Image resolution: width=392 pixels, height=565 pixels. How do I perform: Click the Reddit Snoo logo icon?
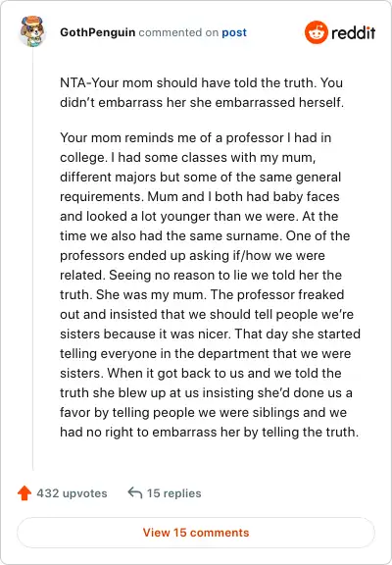(x=317, y=32)
